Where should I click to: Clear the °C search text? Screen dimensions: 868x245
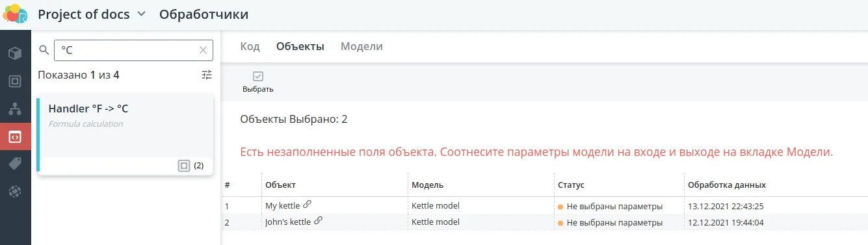(204, 49)
